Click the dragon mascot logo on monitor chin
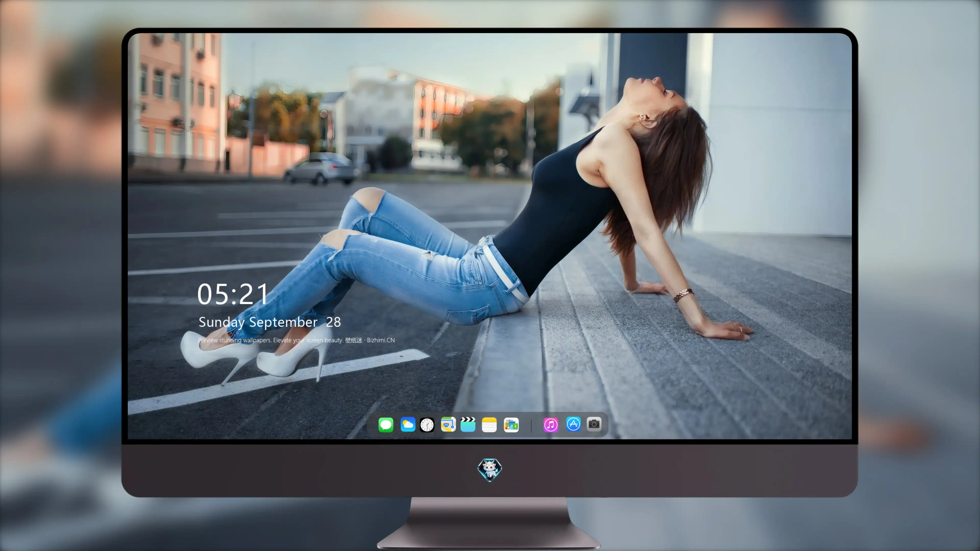The width and height of the screenshot is (980, 551). 490,470
